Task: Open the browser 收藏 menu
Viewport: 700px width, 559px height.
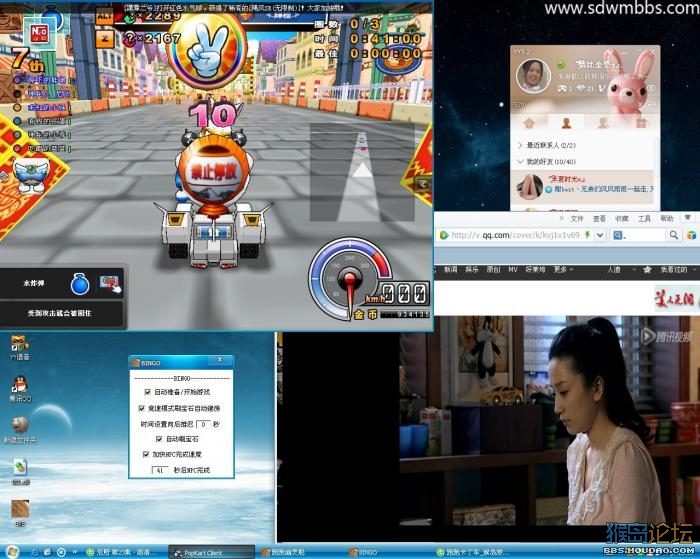Action: (621, 218)
